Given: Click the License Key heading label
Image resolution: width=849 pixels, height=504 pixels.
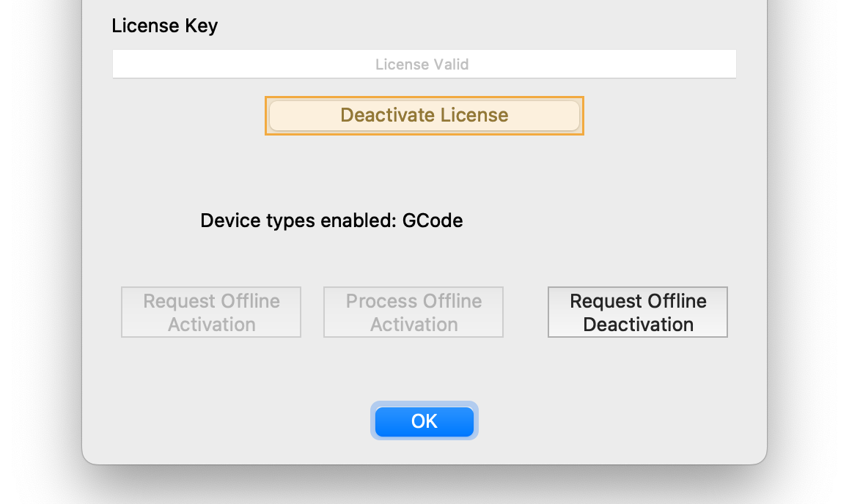Looking at the screenshot, I should (x=165, y=26).
